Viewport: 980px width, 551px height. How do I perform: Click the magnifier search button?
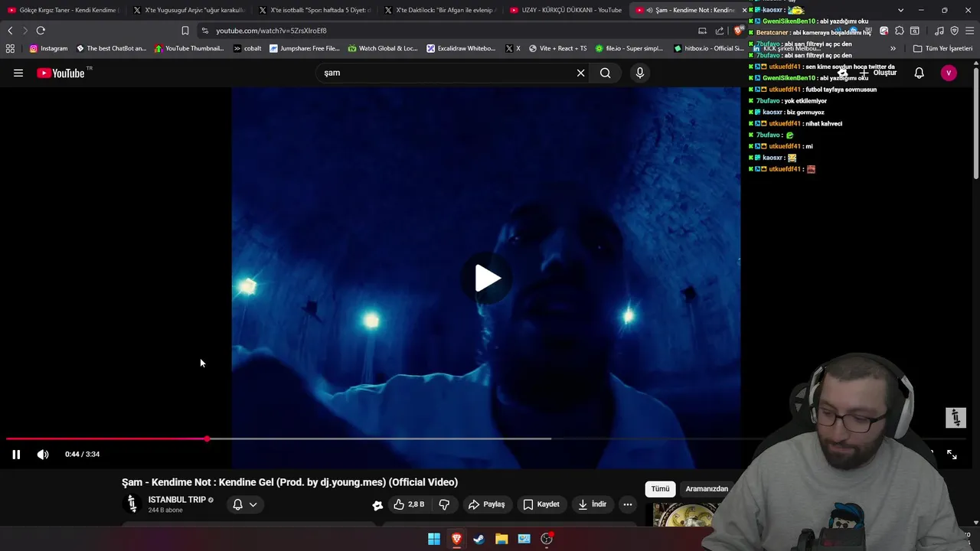tap(606, 73)
